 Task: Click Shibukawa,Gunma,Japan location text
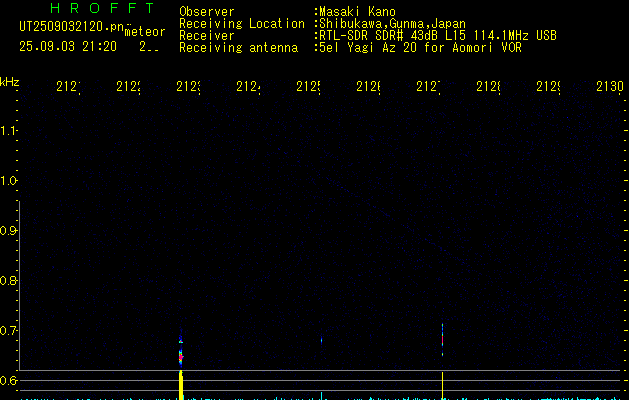pos(392,24)
